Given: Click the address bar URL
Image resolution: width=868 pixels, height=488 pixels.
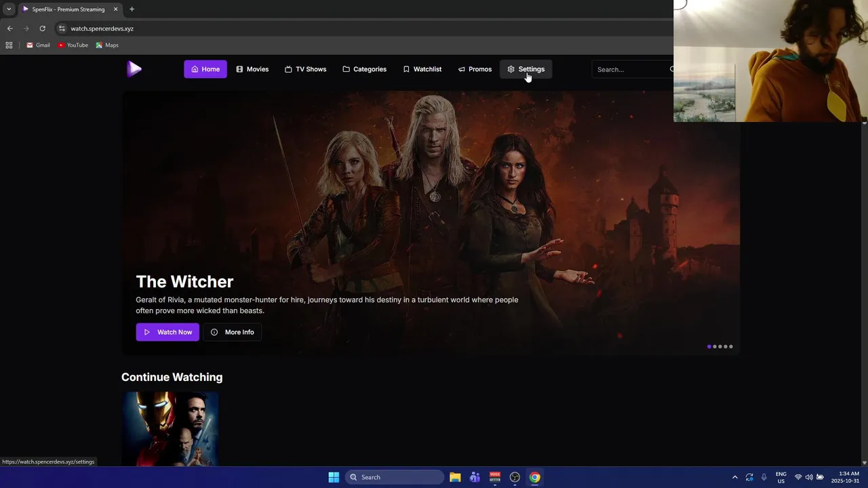Looking at the screenshot, I should click(x=102, y=28).
